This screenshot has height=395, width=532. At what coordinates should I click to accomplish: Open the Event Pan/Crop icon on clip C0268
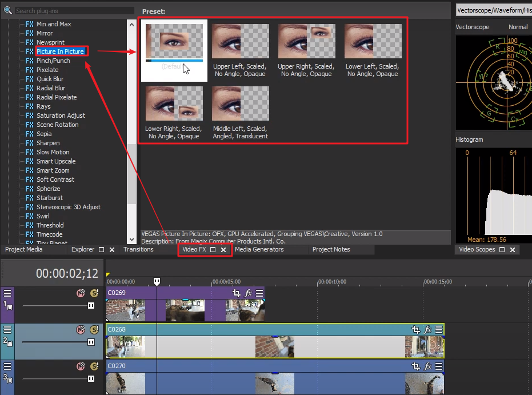coord(415,329)
